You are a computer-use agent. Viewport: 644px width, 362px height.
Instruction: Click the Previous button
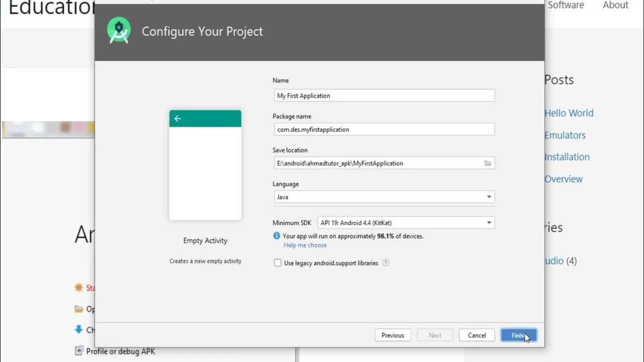tap(392, 335)
